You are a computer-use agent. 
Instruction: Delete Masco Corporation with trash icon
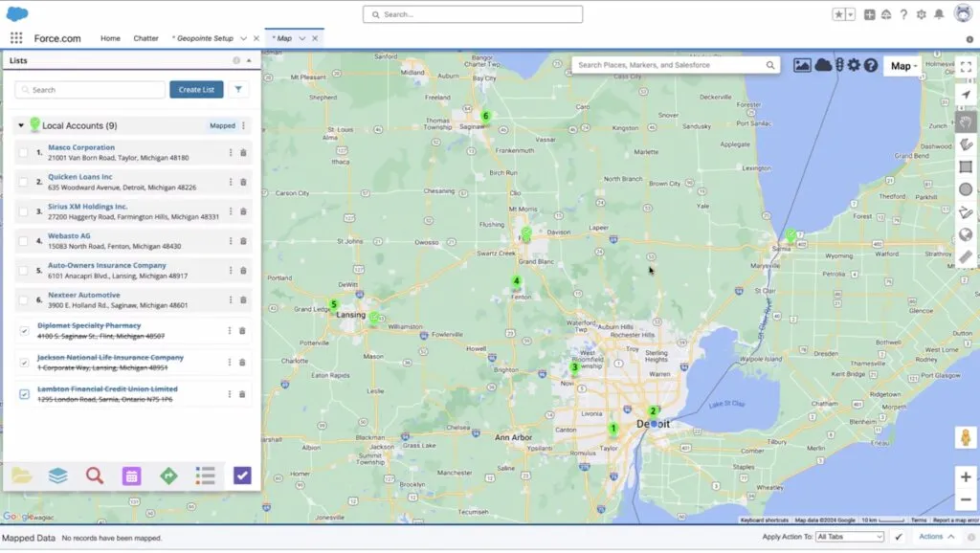(x=243, y=153)
